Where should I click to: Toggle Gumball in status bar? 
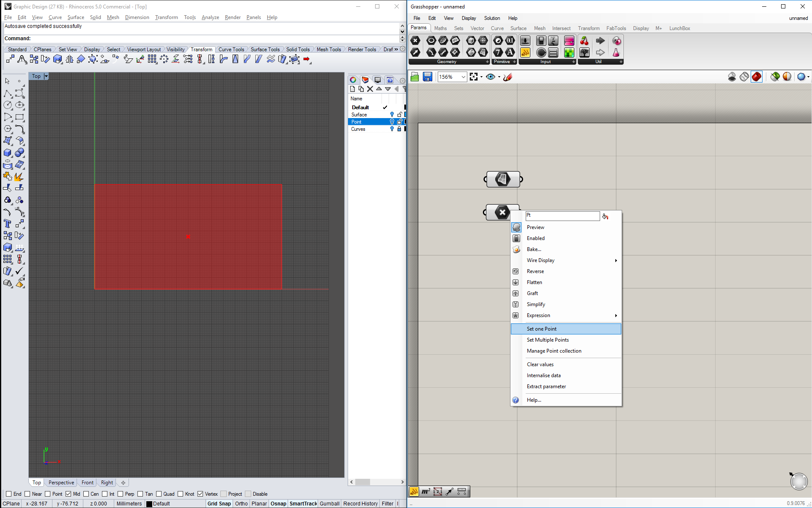pyautogui.click(x=329, y=503)
